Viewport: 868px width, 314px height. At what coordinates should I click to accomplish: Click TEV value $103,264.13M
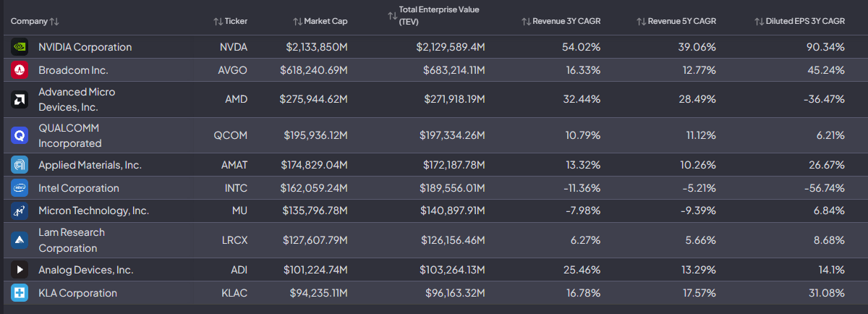tap(453, 270)
